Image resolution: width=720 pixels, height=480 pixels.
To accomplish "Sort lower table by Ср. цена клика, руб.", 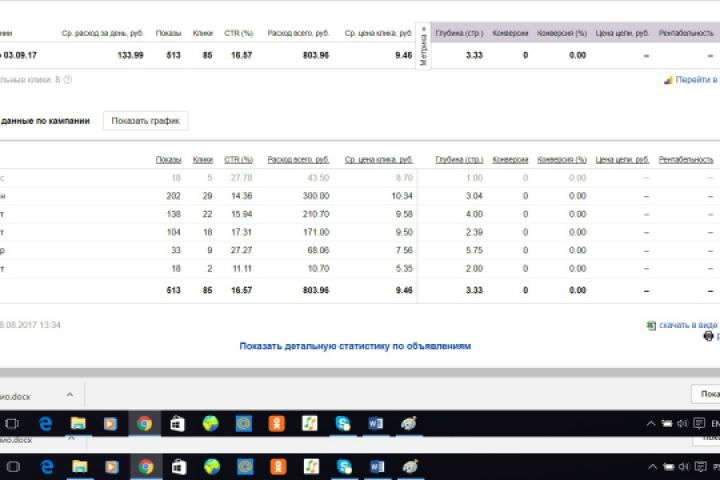I will click(x=379, y=159).
